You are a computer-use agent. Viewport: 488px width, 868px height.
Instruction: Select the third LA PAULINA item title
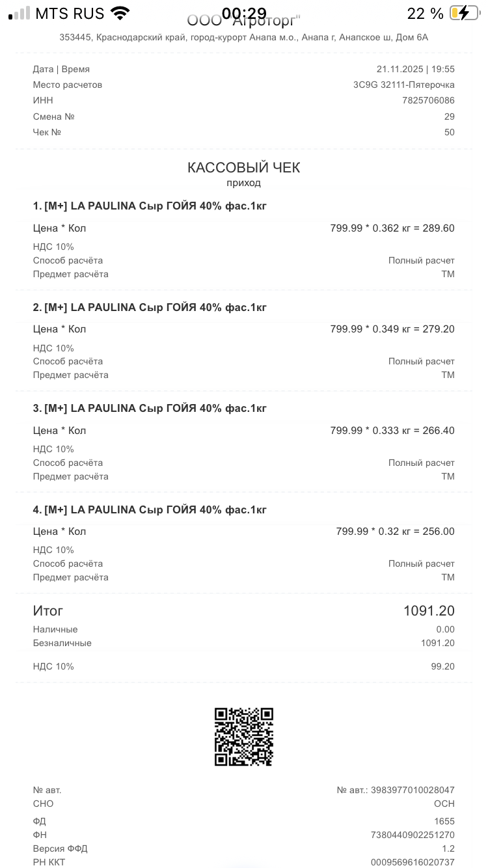[150, 409]
